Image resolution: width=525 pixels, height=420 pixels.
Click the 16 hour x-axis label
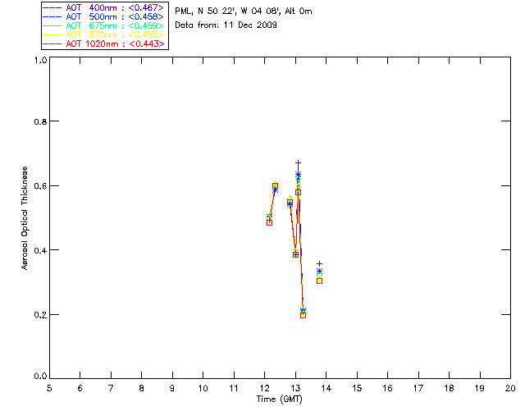tap(387, 389)
